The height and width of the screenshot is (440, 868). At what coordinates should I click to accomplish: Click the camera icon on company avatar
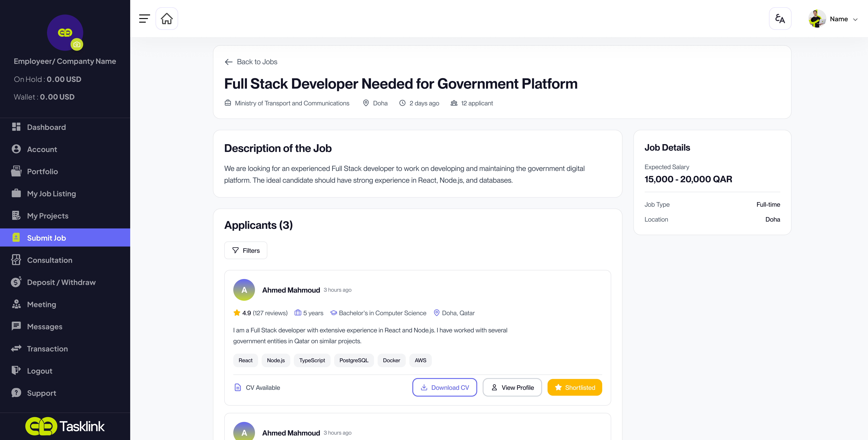77,45
